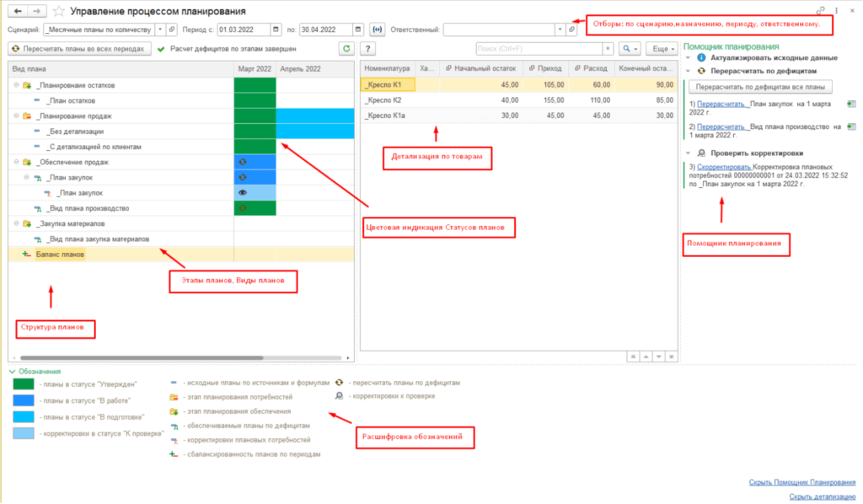Add form to favorites with star icon

pyautogui.click(x=58, y=12)
